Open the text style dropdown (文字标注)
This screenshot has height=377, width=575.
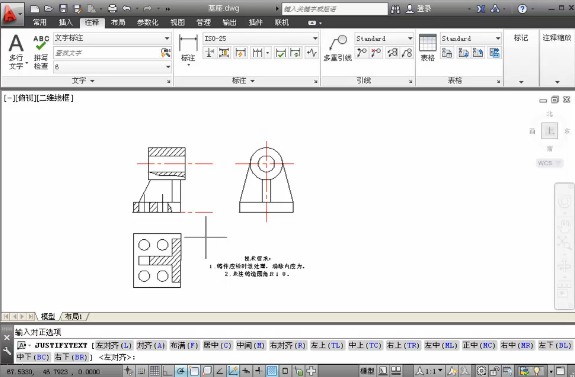point(112,38)
